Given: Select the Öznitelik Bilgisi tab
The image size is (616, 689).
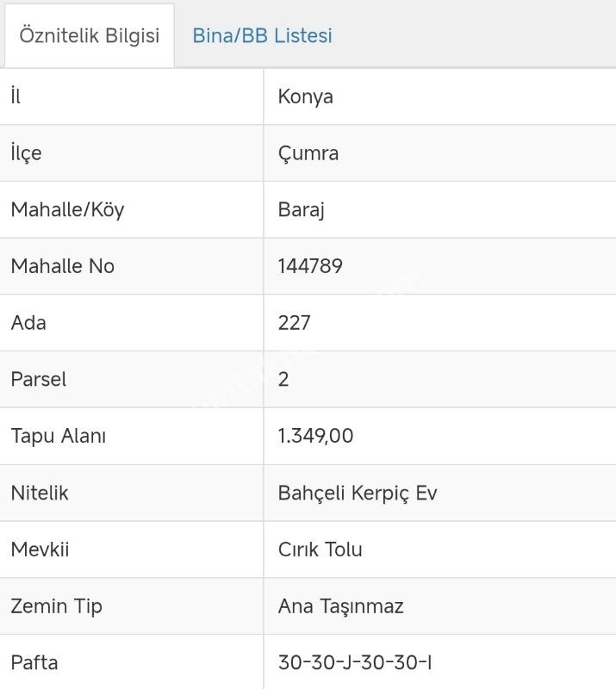Looking at the screenshot, I should point(90,36).
